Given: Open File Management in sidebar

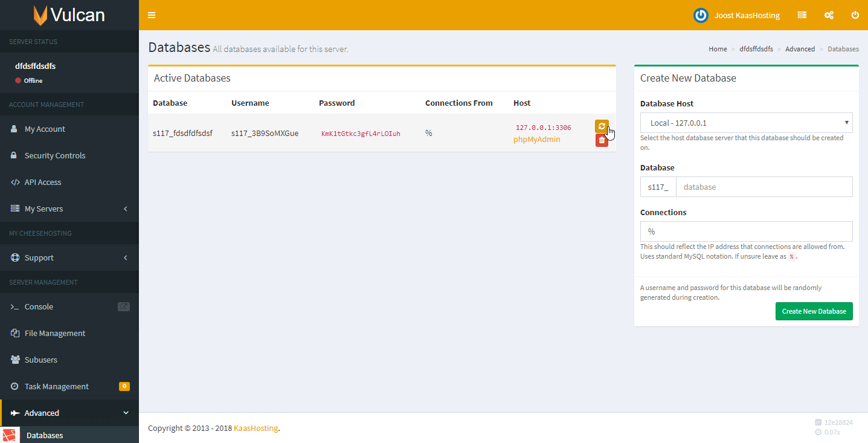Looking at the screenshot, I should (54, 333).
